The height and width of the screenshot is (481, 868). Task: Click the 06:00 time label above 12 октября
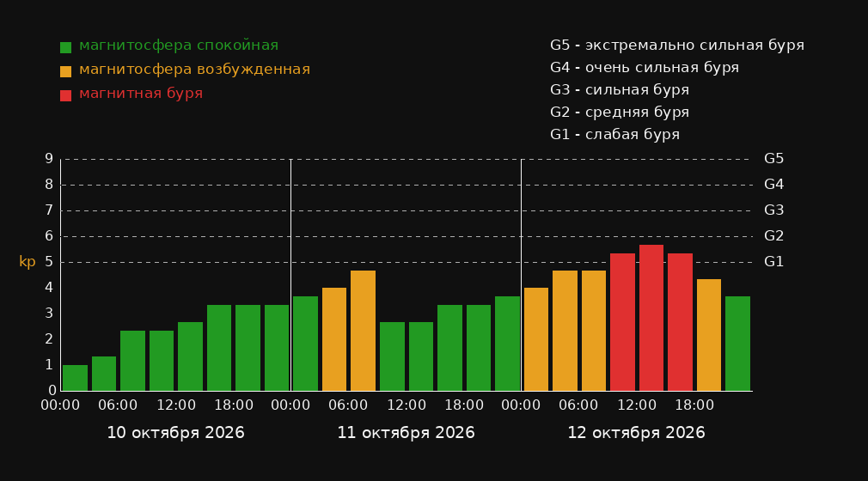pyautogui.click(x=578, y=405)
